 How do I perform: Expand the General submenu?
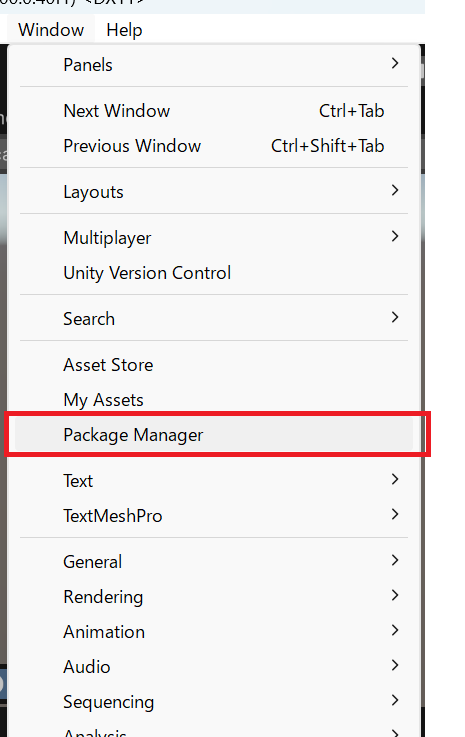(x=214, y=562)
